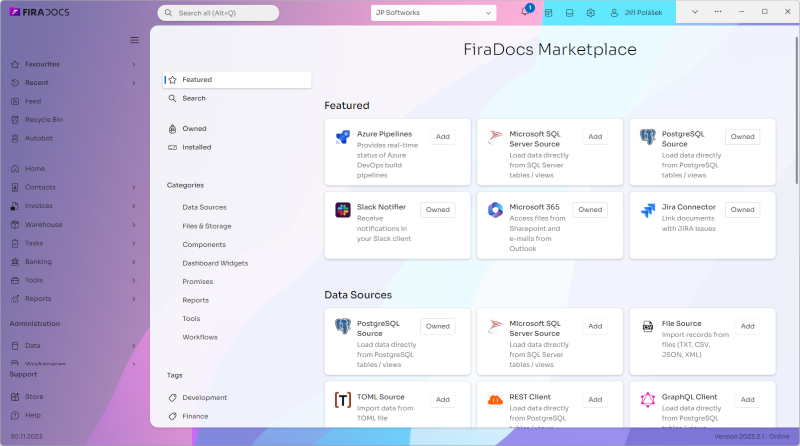Expand the Tasks chevron

(134, 243)
